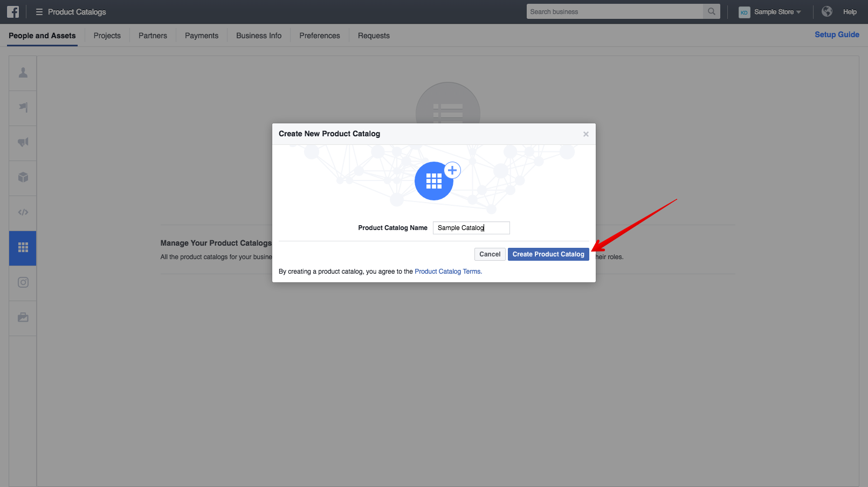Open Pixels code icon in sidebar
Viewport: 868px width, 487px height.
pos(23,213)
